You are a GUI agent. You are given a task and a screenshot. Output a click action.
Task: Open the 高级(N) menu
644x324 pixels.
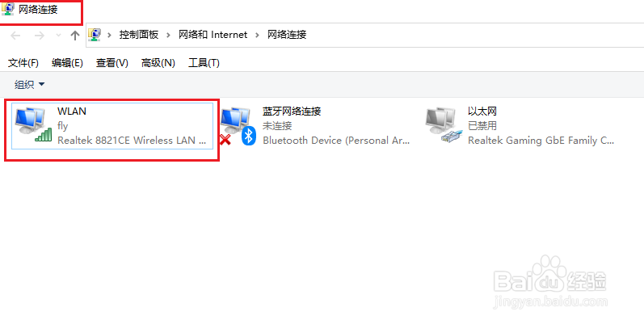point(158,63)
